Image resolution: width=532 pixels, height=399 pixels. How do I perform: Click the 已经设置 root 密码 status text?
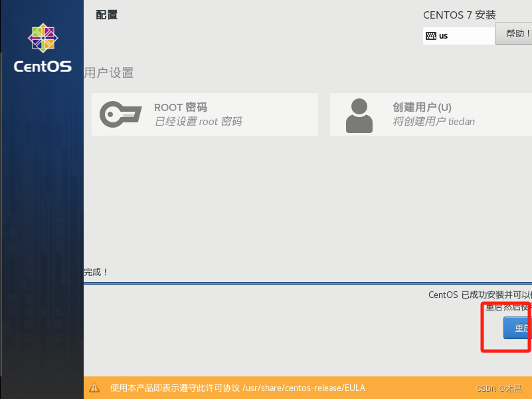pyautogui.click(x=198, y=121)
